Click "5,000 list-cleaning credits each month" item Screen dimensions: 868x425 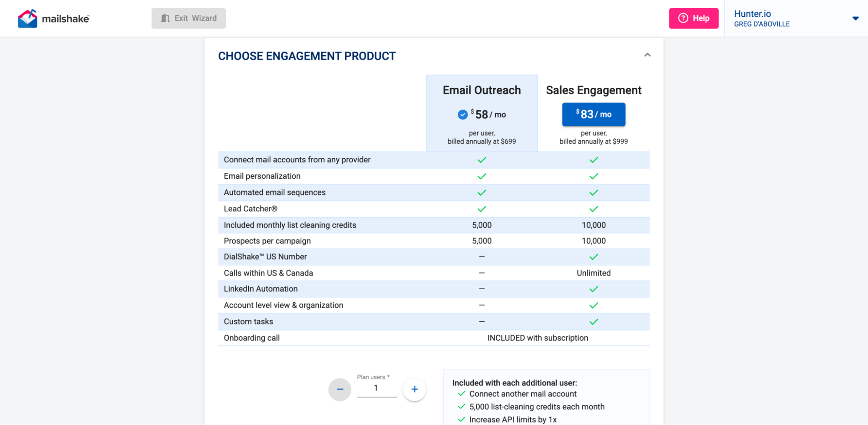537,407
